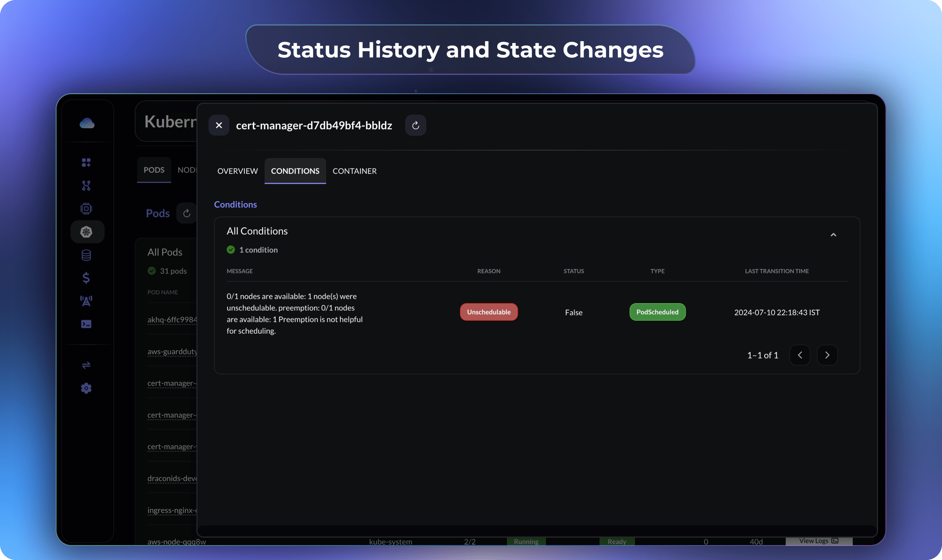The image size is (942, 560).
Task: Click the broadcast antenna icon in the sidebar
Action: pos(86,301)
